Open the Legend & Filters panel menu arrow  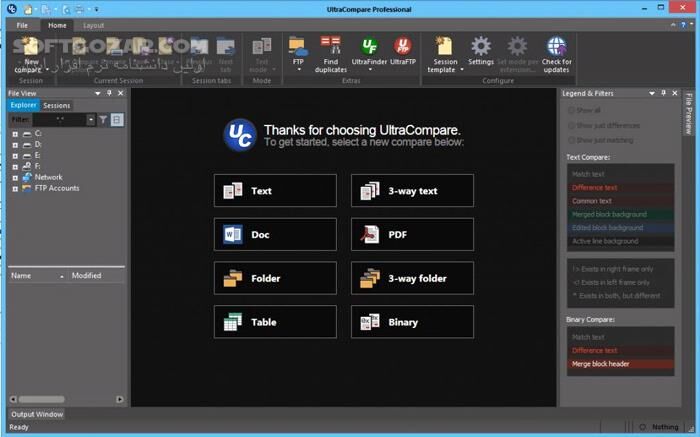point(652,93)
